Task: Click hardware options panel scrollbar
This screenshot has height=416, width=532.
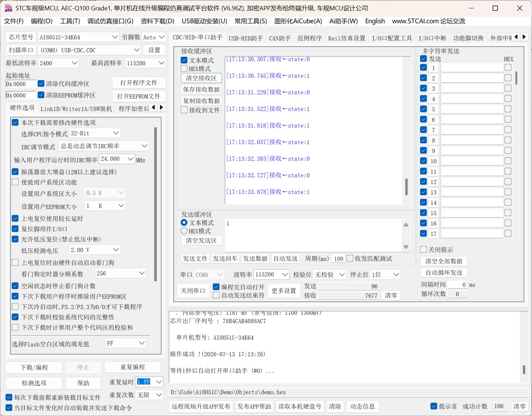Action: (155, 204)
